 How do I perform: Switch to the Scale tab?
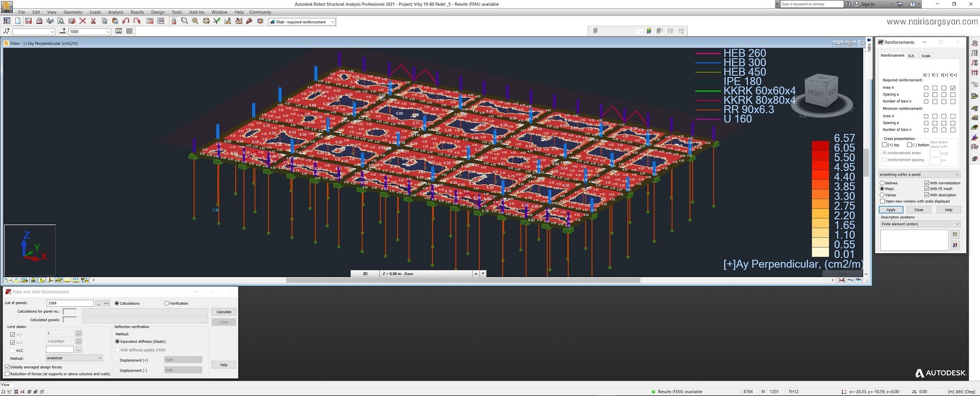[x=926, y=56]
